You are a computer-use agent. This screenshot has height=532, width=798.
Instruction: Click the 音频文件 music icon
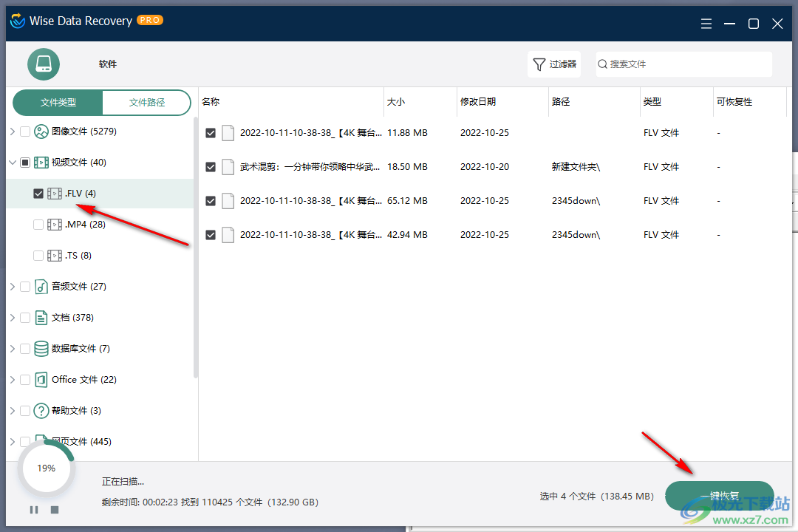(x=41, y=287)
